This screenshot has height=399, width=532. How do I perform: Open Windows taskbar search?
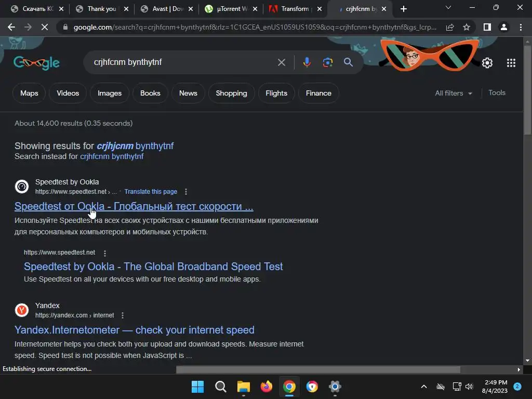220,387
